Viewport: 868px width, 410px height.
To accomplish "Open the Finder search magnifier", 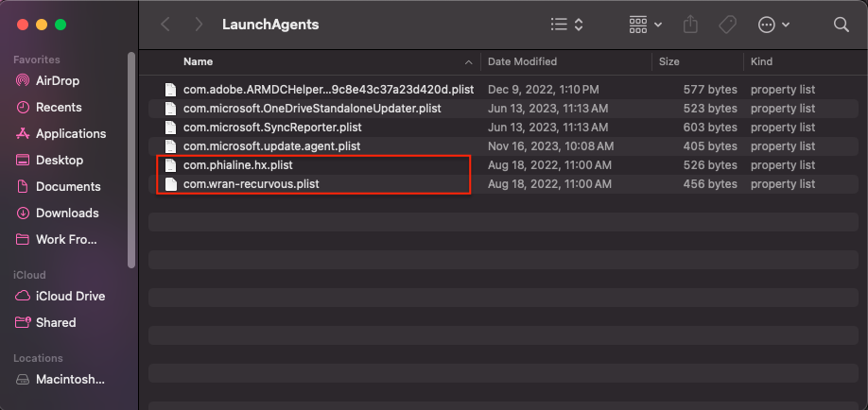I will (x=841, y=24).
